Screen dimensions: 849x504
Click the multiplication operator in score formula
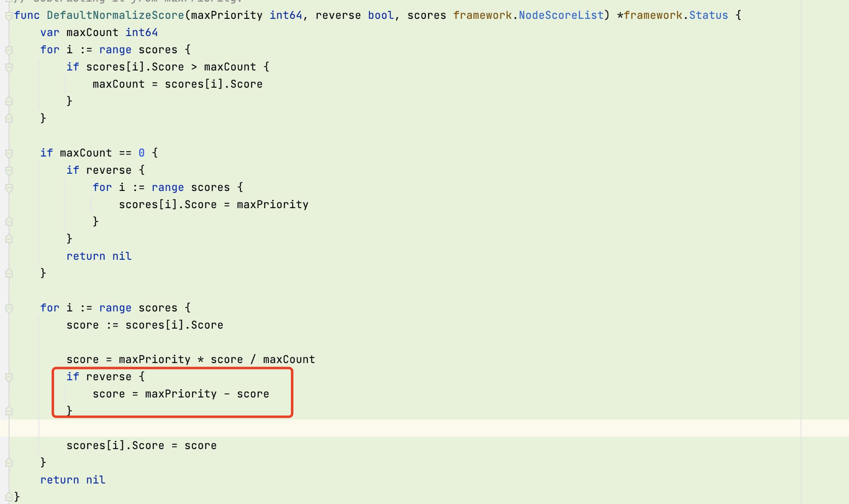tap(200, 360)
